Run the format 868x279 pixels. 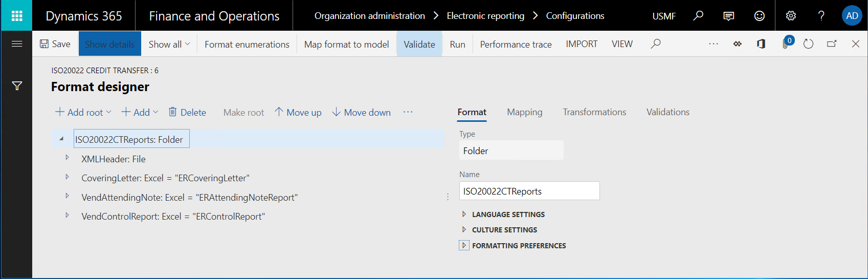click(x=457, y=44)
